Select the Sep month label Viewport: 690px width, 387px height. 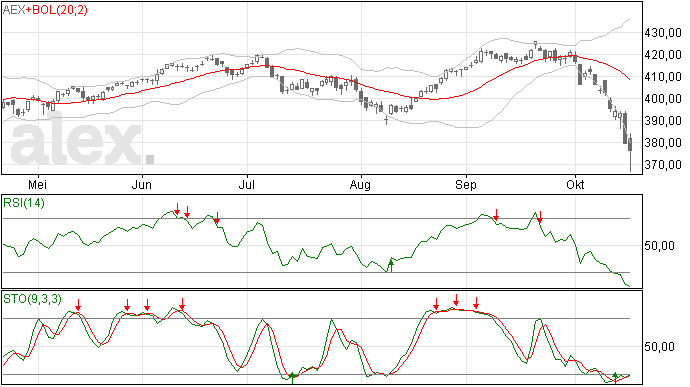coord(466,184)
